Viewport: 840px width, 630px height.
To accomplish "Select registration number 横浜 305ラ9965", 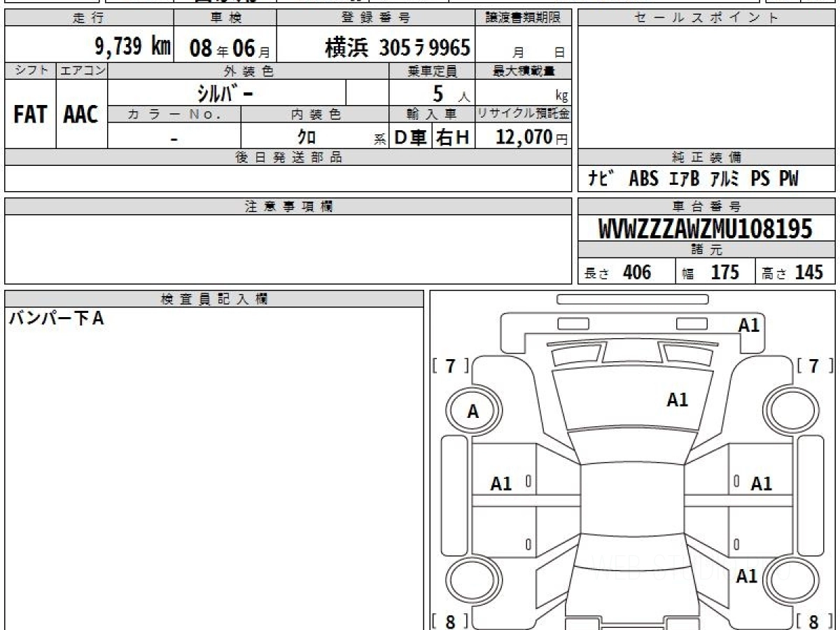I will 398,48.
